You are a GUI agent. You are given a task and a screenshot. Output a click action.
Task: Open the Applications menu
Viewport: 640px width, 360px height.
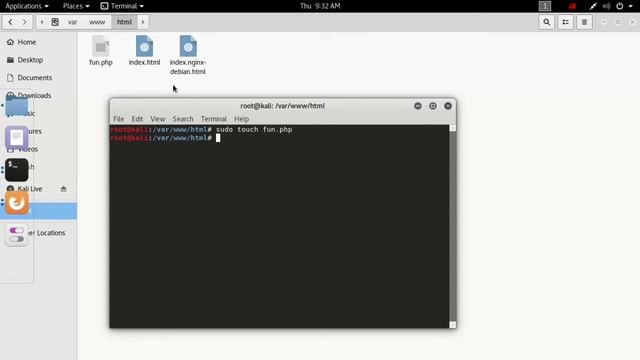(x=27, y=6)
